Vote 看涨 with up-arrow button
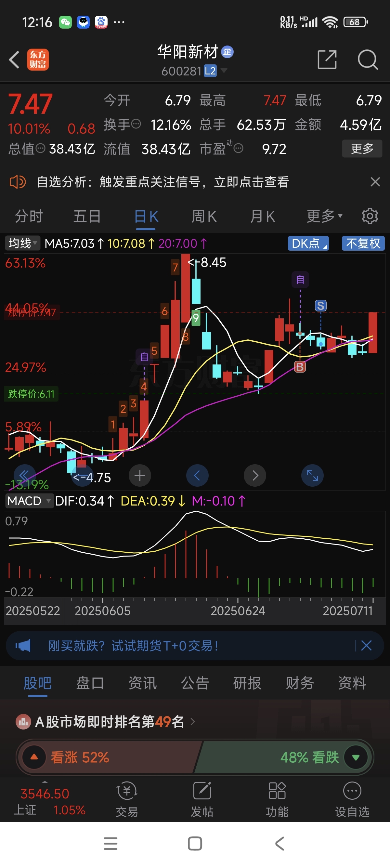This screenshot has height=868, width=390. point(34,757)
